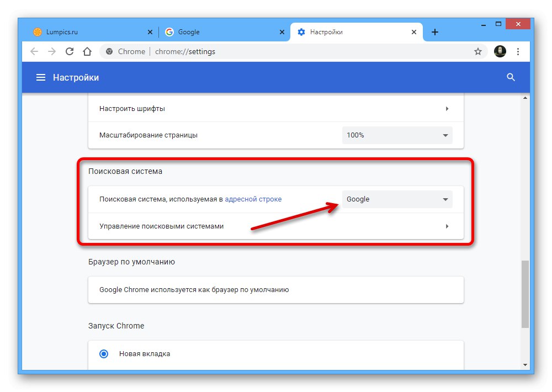Click the search icon in Настройки header
Image resolution: width=552 pixels, height=392 pixels.
(x=511, y=77)
